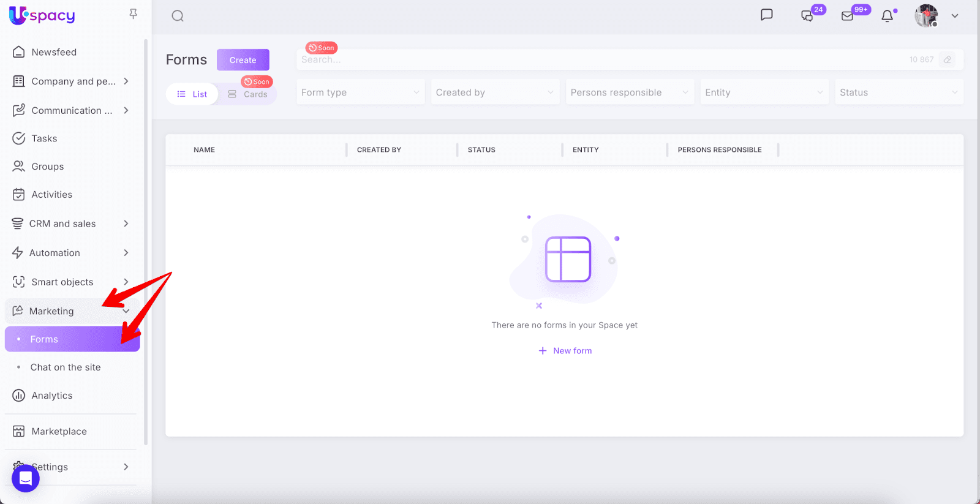Viewport: 980px width, 504px height.
Task: Click the clear filters eraser icon
Action: 948,59
